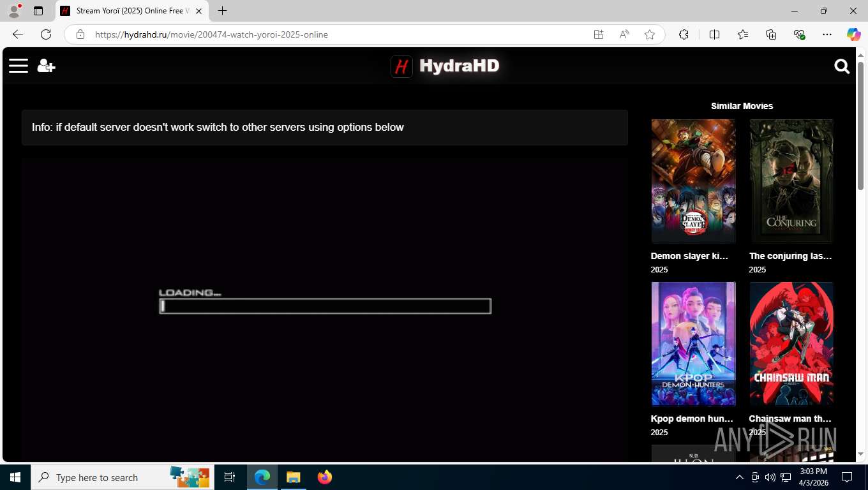
Task: Click the server info message text
Action: coord(218,127)
